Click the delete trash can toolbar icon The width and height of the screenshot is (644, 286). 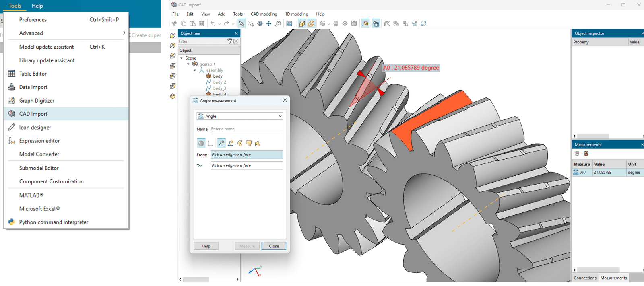[x=202, y=23]
